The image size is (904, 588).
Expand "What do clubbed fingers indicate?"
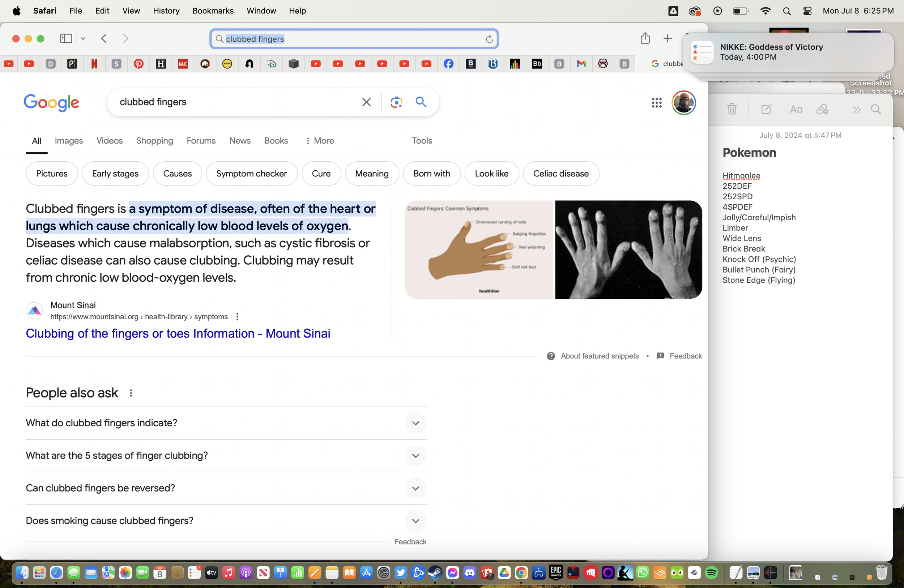[x=415, y=423]
